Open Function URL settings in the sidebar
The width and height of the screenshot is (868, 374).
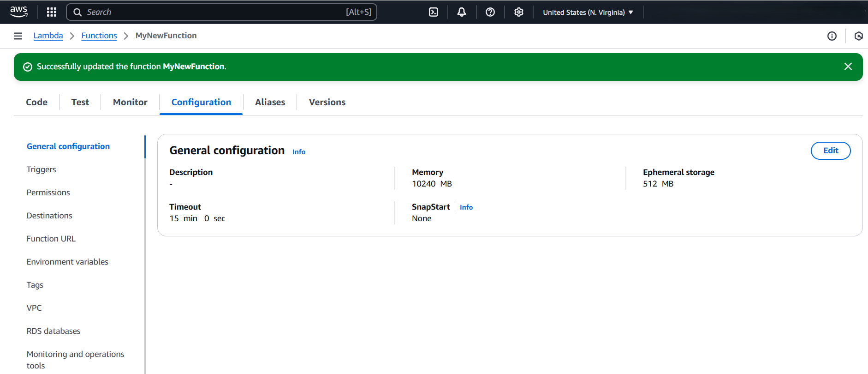tap(51, 239)
